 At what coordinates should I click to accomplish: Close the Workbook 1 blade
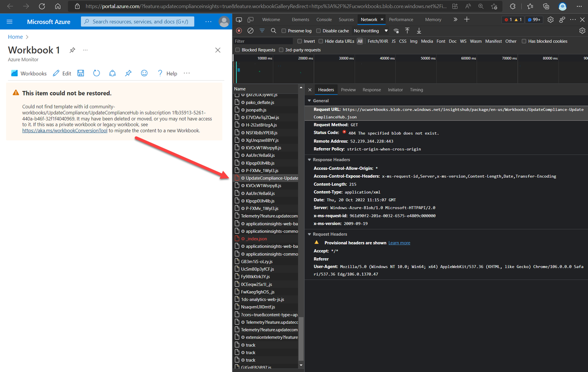218,50
